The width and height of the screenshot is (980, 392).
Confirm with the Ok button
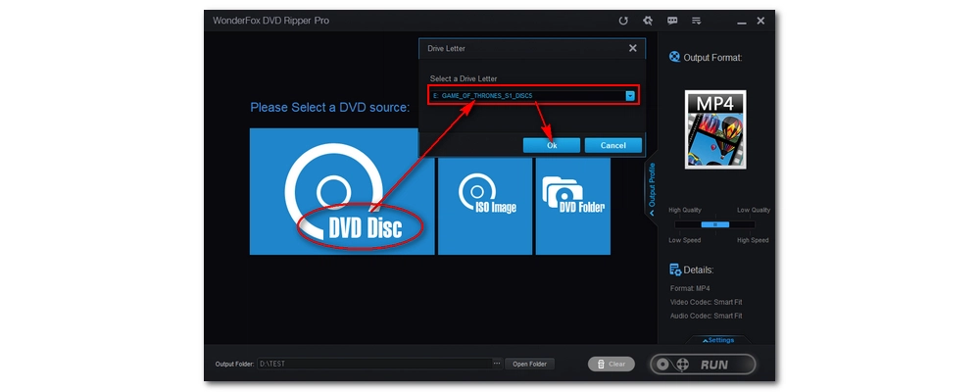coord(551,145)
